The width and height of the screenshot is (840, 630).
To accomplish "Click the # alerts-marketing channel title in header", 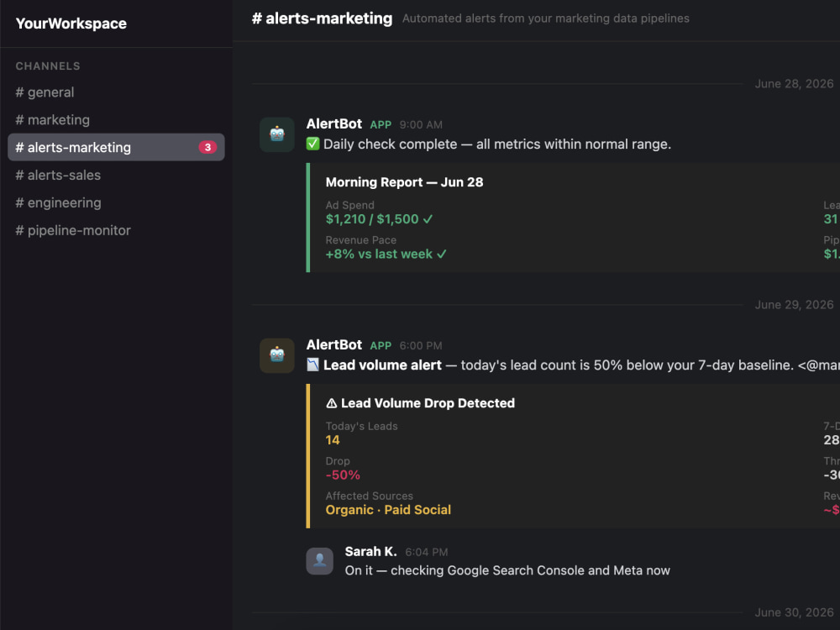I will (322, 18).
